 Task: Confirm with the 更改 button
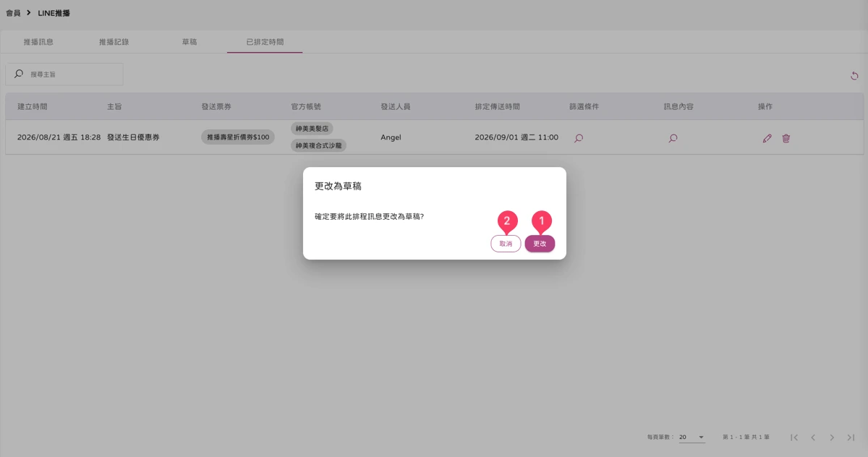540,244
